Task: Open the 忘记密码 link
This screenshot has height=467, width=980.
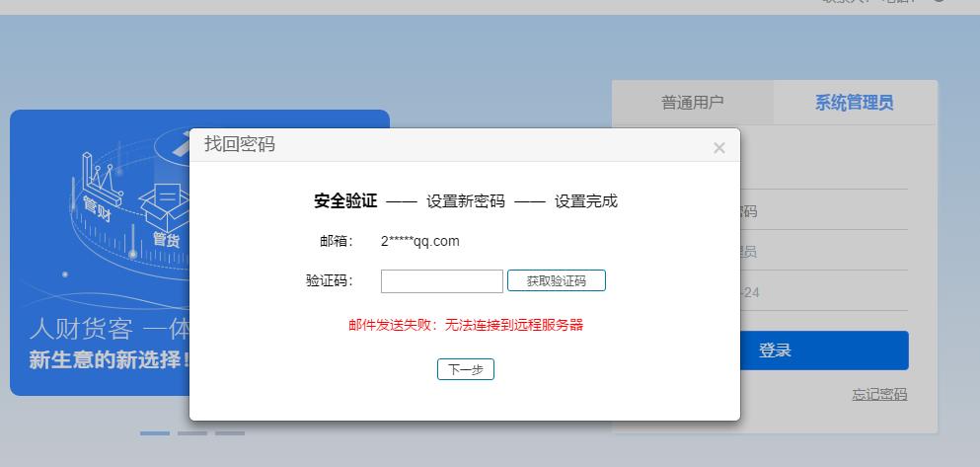Action: [x=879, y=395]
